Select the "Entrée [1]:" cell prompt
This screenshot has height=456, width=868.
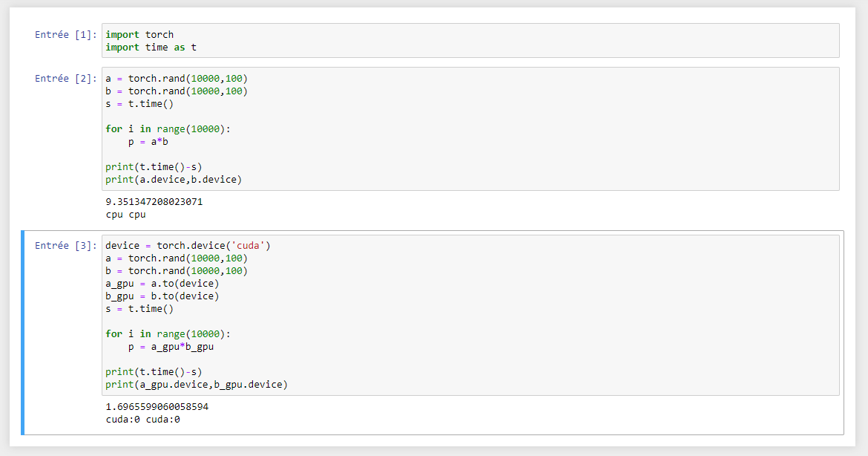66,34
